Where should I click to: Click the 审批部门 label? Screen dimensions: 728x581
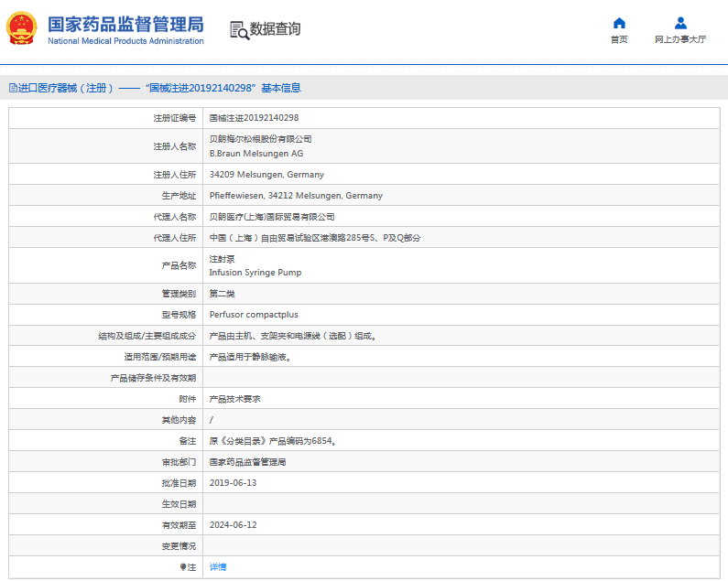pos(179,462)
